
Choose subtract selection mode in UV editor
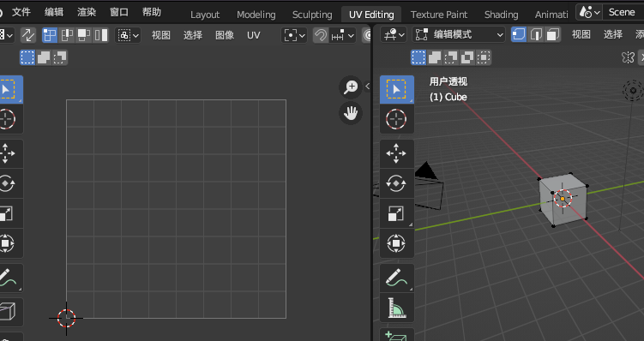60,57
